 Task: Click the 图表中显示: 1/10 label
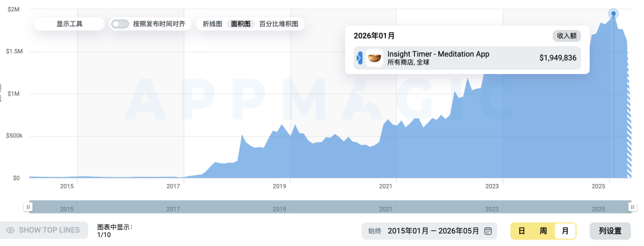114,231
